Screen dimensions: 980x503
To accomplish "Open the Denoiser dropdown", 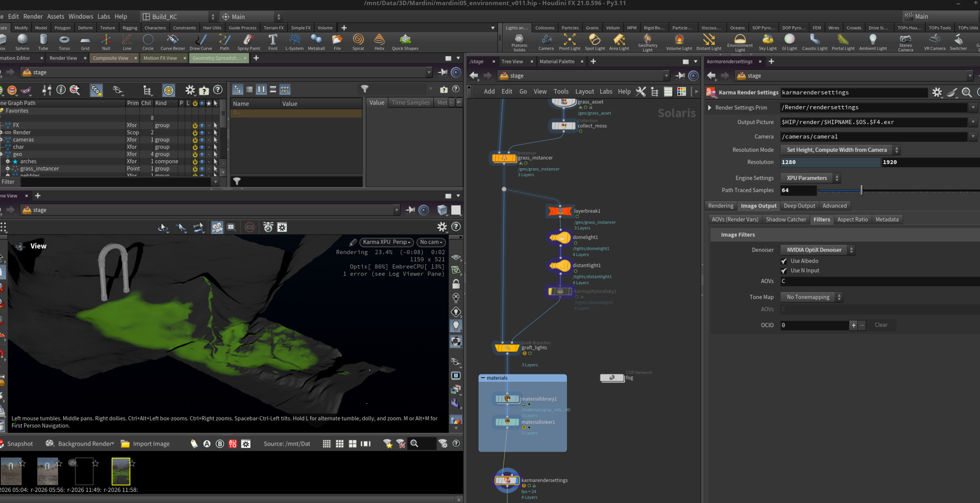I will [x=817, y=250].
